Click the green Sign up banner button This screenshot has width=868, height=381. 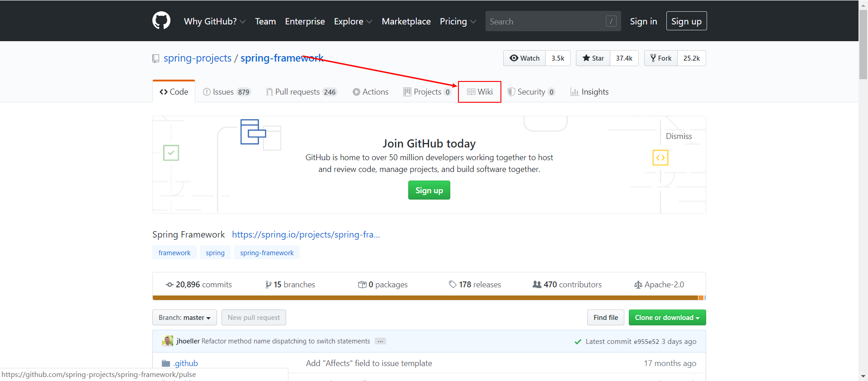point(429,190)
